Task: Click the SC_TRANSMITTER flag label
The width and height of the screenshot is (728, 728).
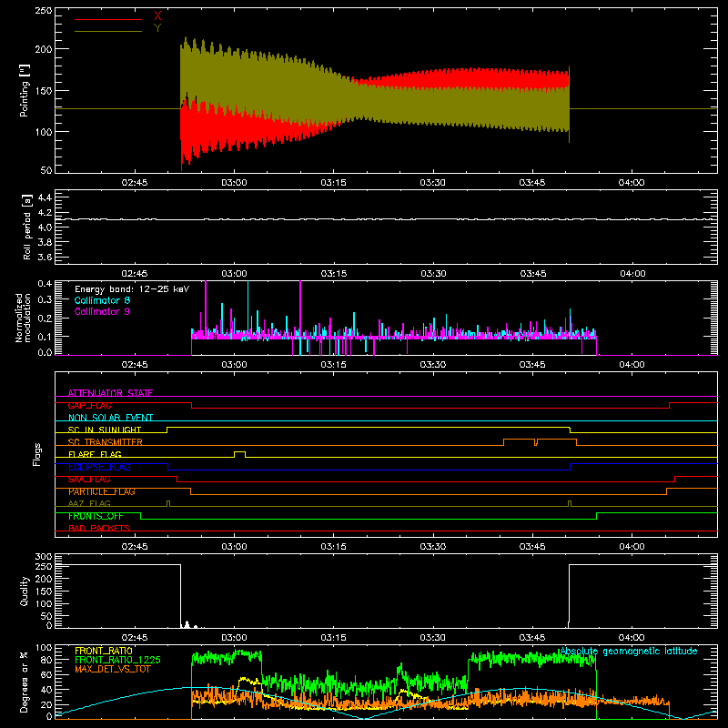Action: (106, 442)
